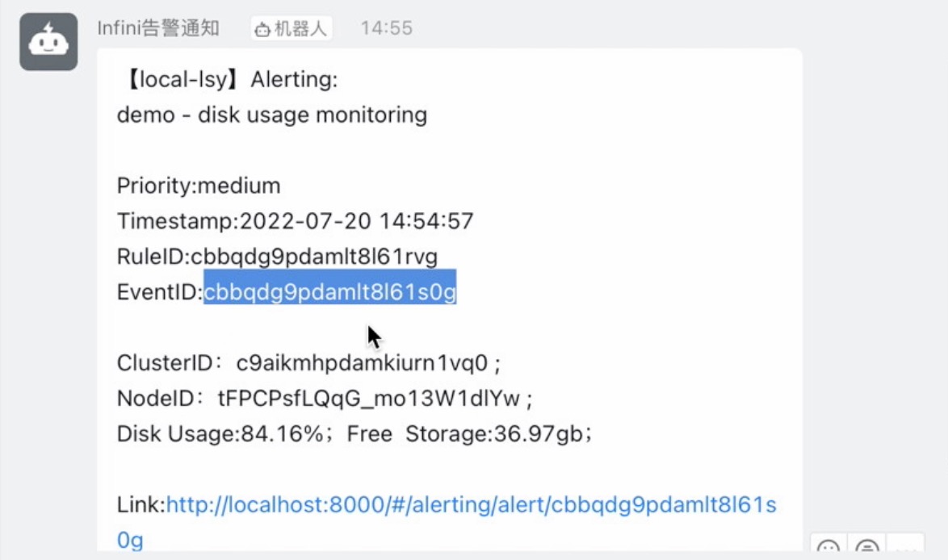948x560 pixels.
Task: Click the Disk Usage:84.16% text
Action: (220, 434)
